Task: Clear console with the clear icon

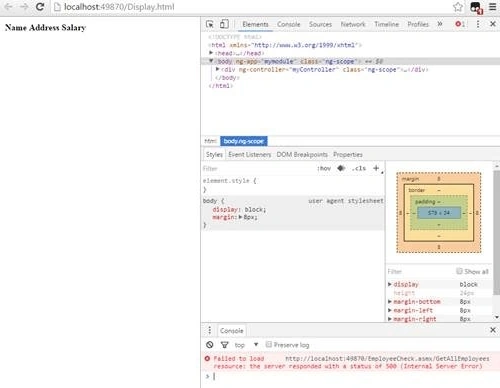Action: tap(210, 345)
